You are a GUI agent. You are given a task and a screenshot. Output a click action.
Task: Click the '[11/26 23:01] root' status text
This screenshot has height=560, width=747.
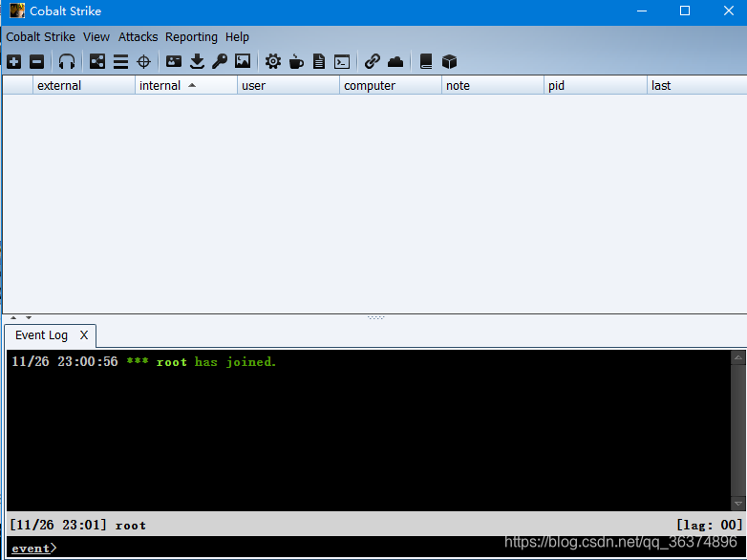click(77, 525)
